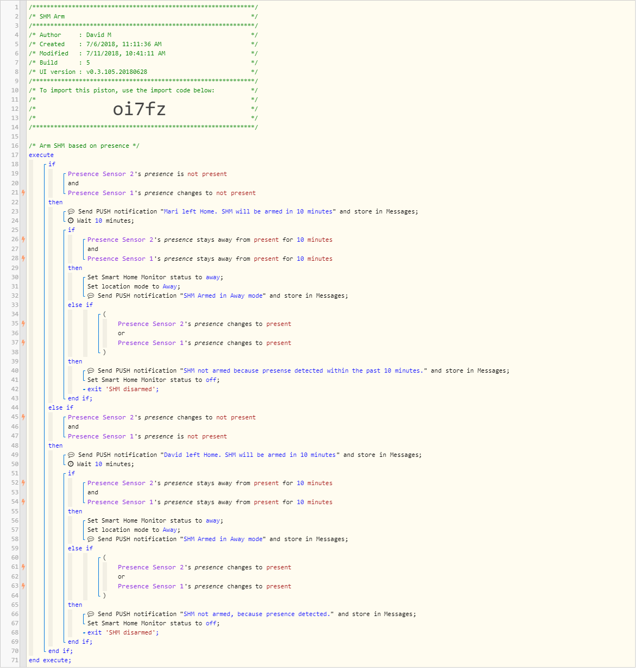Image resolution: width=640 pixels, height=672 pixels.
Task: Click the lightning bolt icon on line 28
Action: (x=23, y=259)
